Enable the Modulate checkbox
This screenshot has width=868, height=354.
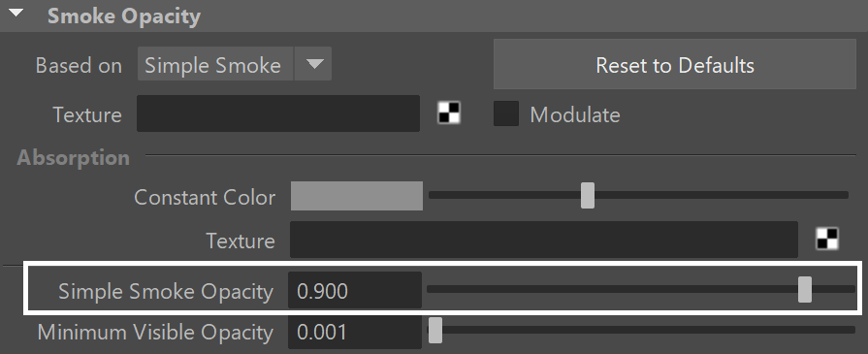coord(506,113)
